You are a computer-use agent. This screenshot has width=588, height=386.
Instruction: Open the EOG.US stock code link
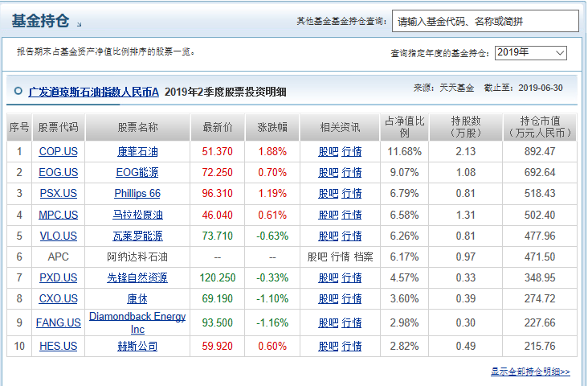point(58,173)
